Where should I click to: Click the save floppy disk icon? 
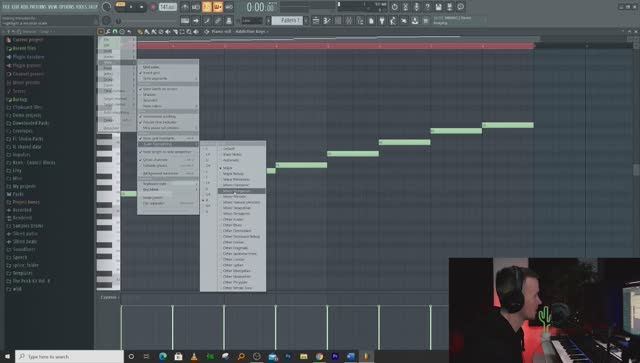(438, 7)
